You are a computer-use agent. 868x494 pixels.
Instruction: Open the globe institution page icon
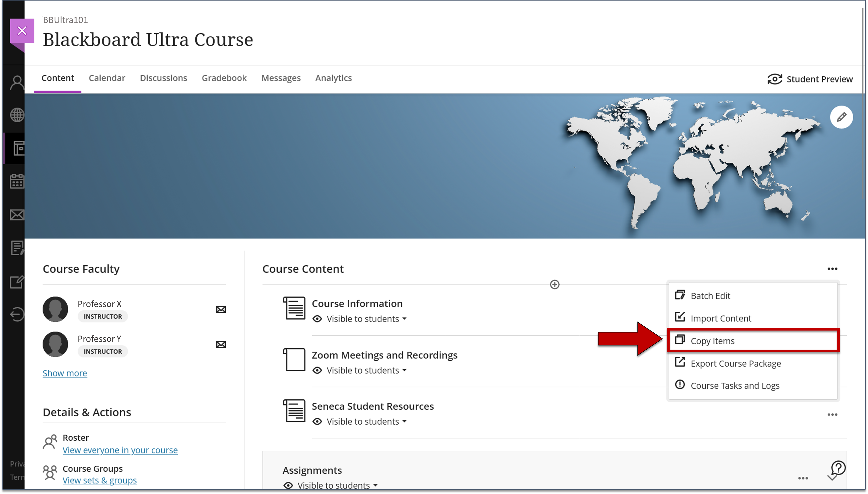[17, 115]
